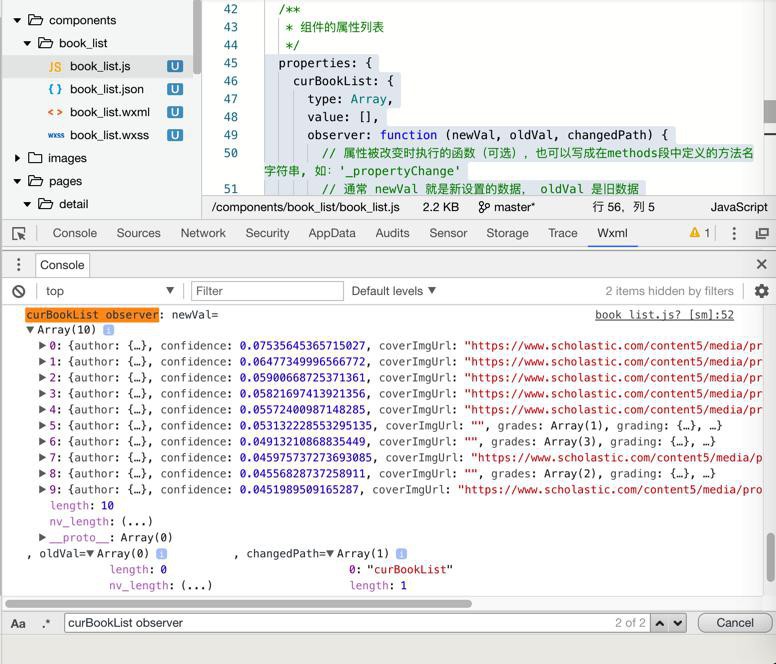Open the DevTools three-dot menu
The height and width of the screenshot is (664, 776).
[x=734, y=233]
